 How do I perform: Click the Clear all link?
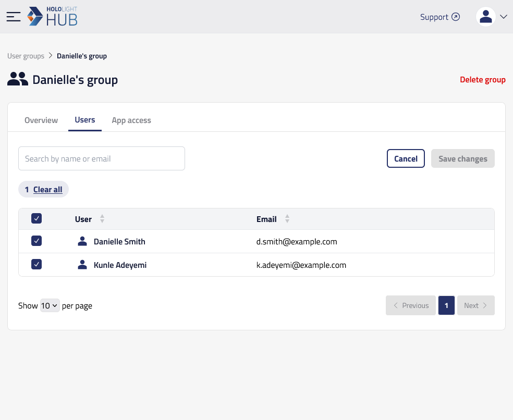(x=48, y=190)
